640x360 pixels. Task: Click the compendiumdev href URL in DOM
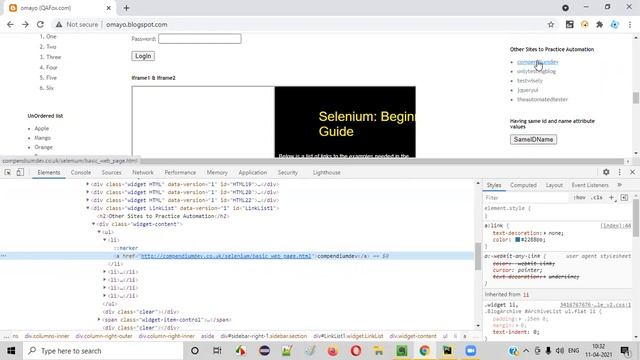click(x=226, y=256)
